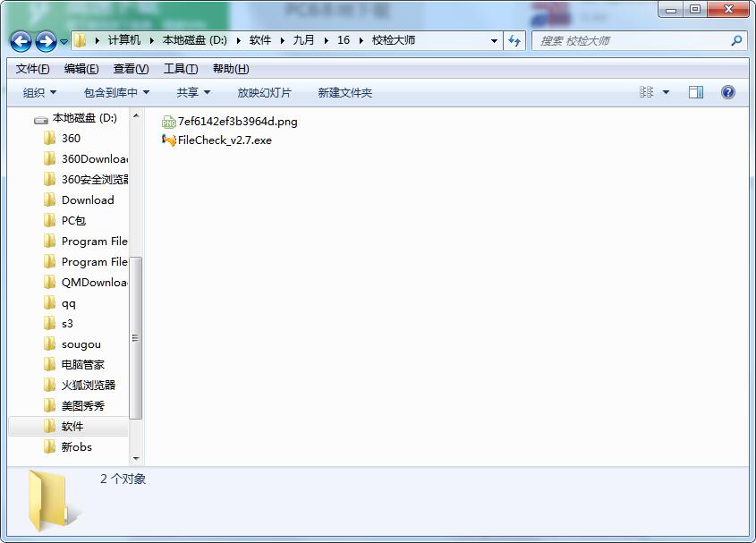Click the PNG file icon

[169, 122]
